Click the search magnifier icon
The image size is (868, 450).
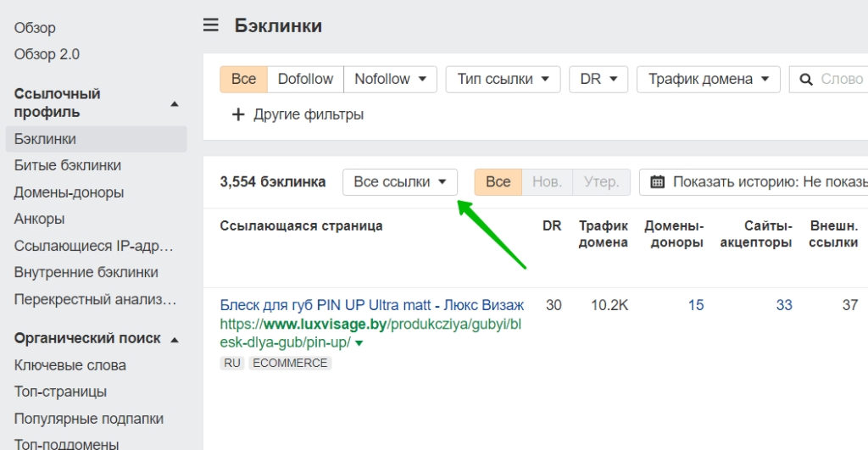(x=806, y=80)
